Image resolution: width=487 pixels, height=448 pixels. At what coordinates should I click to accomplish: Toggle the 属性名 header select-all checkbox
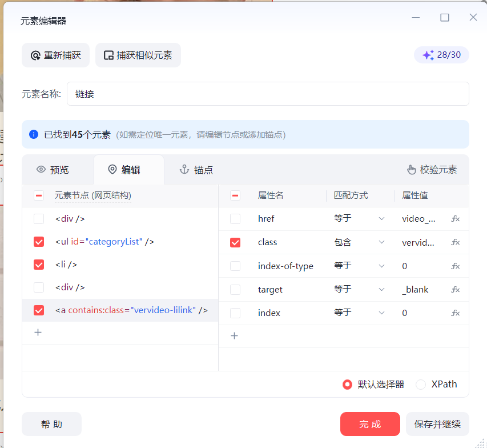click(235, 195)
